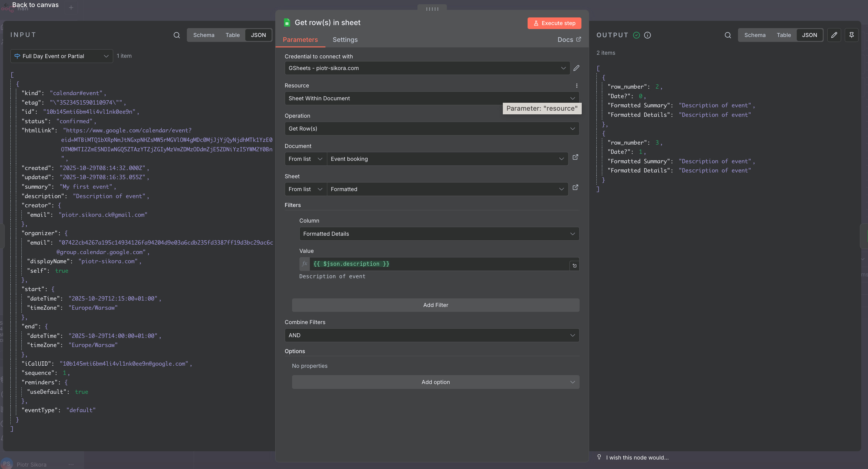The height and width of the screenshot is (469, 868).
Task: Open Event booking document in new tab
Action: click(x=575, y=157)
